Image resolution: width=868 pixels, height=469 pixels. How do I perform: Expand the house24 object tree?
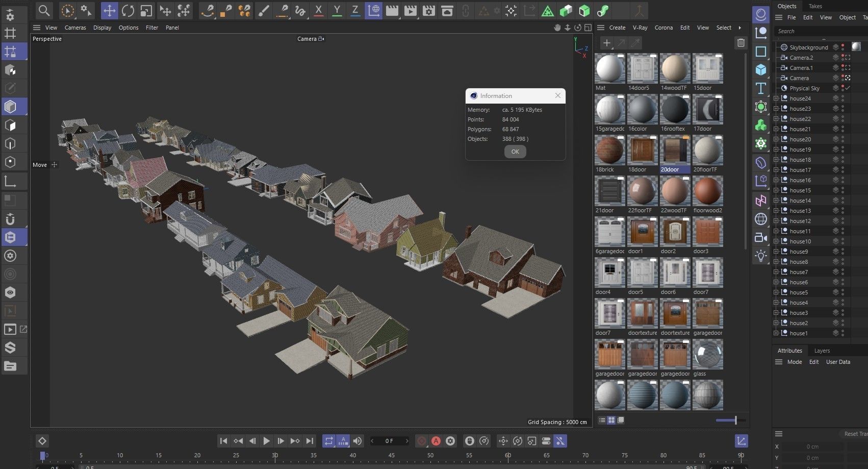[x=776, y=98]
